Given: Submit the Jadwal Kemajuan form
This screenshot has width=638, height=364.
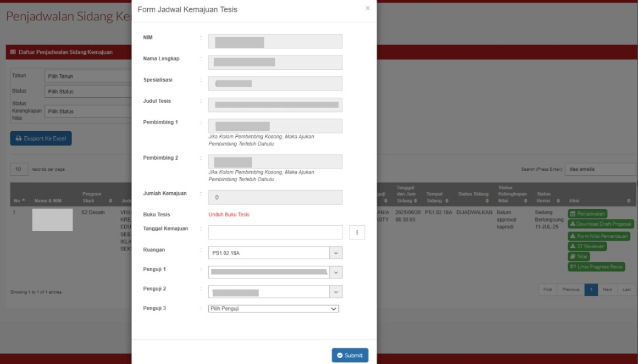Looking at the screenshot, I should [350, 355].
